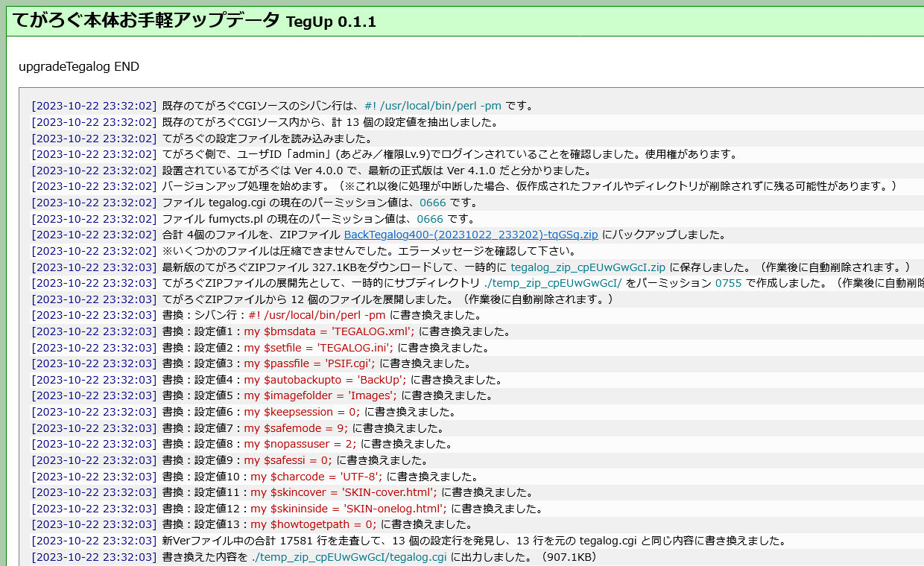Click the red shebang rewrite '#! /usr/local/bin/perl -pm'

(317, 315)
